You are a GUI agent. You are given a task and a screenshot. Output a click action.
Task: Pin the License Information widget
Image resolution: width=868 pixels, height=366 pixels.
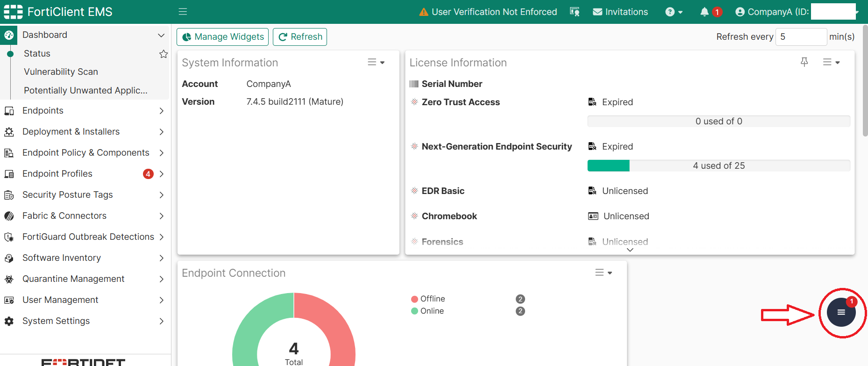(804, 62)
